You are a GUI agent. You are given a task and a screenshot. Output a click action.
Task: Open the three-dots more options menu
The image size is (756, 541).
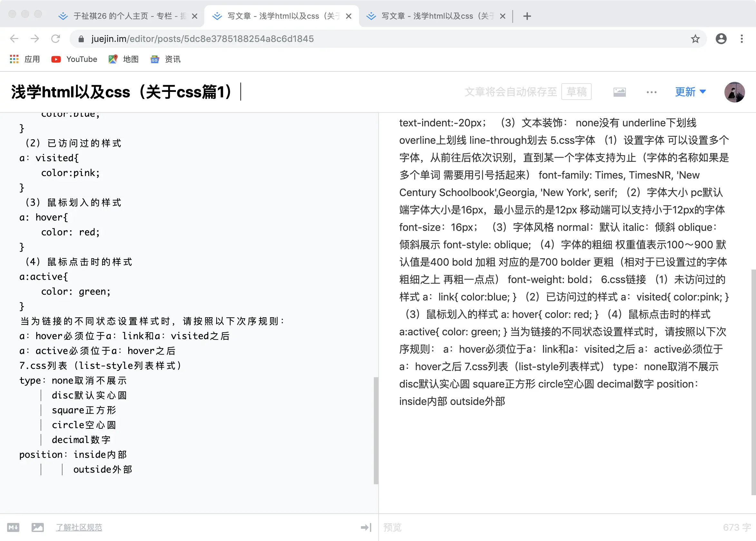tap(652, 92)
